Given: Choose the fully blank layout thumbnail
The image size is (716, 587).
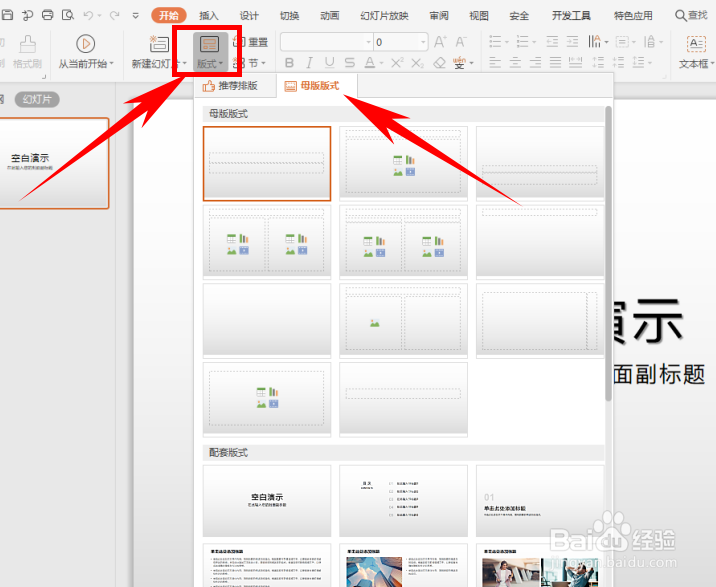Looking at the screenshot, I should (267, 320).
